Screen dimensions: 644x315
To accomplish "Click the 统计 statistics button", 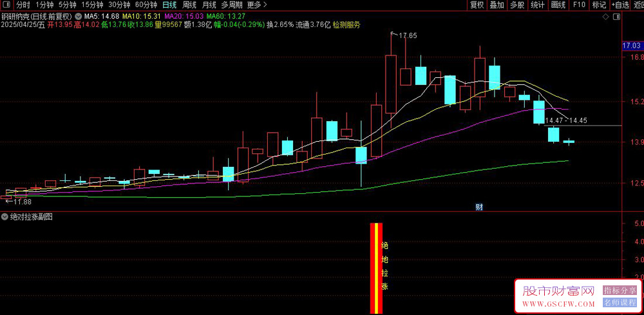I will click(x=537, y=5).
